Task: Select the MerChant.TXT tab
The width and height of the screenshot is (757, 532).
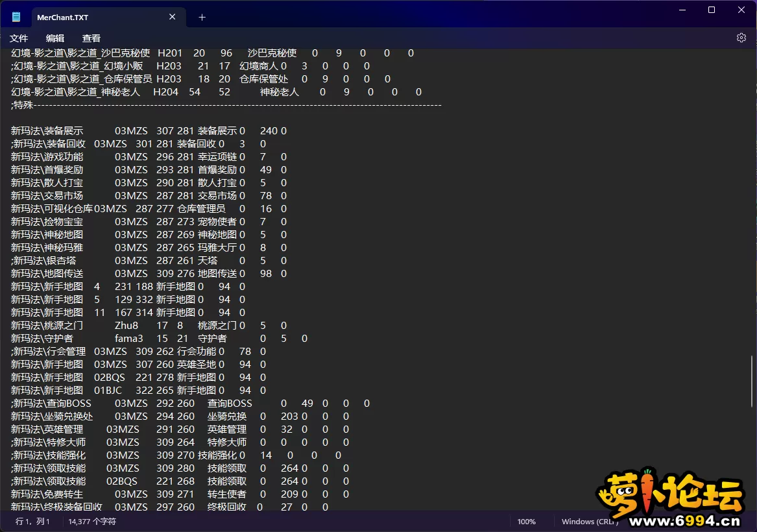Action: (x=97, y=18)
